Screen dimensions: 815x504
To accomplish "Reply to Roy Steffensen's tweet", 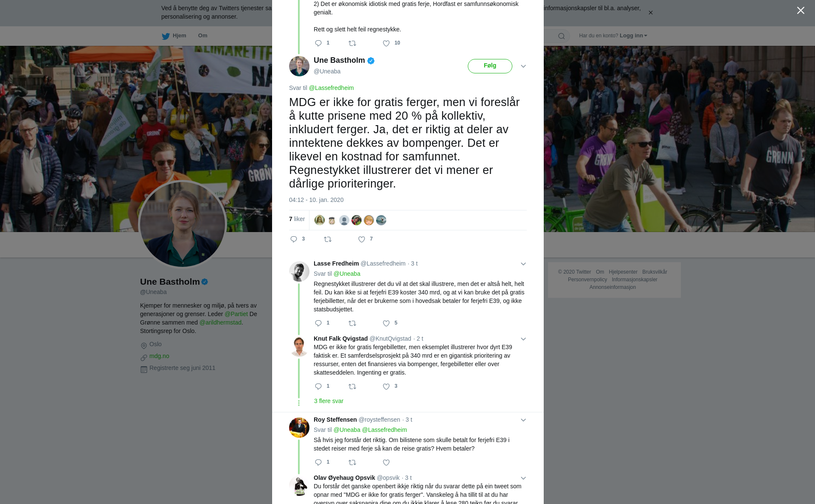I will pos(318,462).
